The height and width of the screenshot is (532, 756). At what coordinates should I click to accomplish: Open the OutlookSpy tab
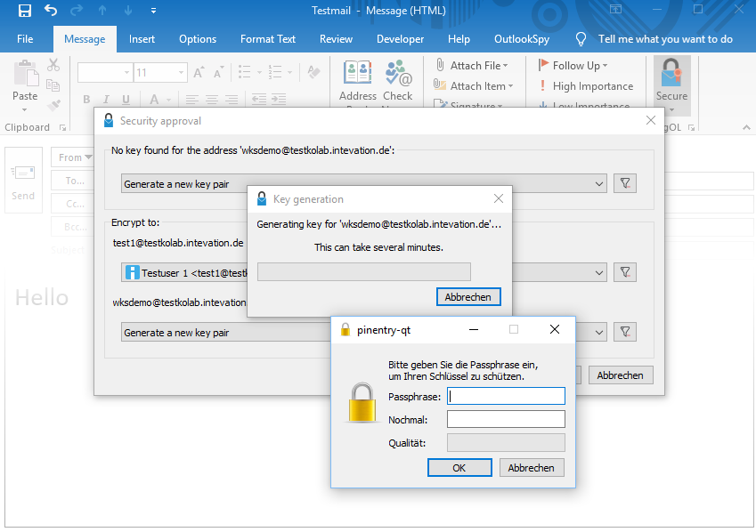tap(521, 39)
